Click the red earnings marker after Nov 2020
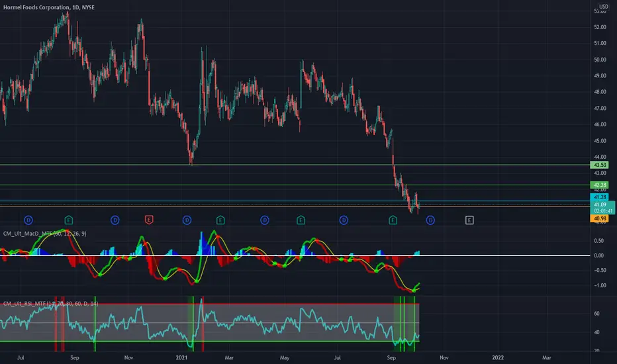The image size is (617, 364). [149, 220]
